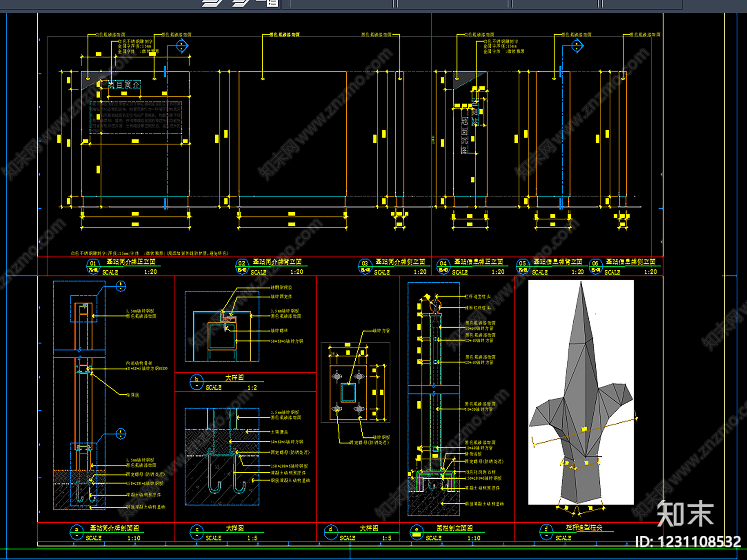Select detail marker circle 'f' at bottom

(x=546, y=532)
